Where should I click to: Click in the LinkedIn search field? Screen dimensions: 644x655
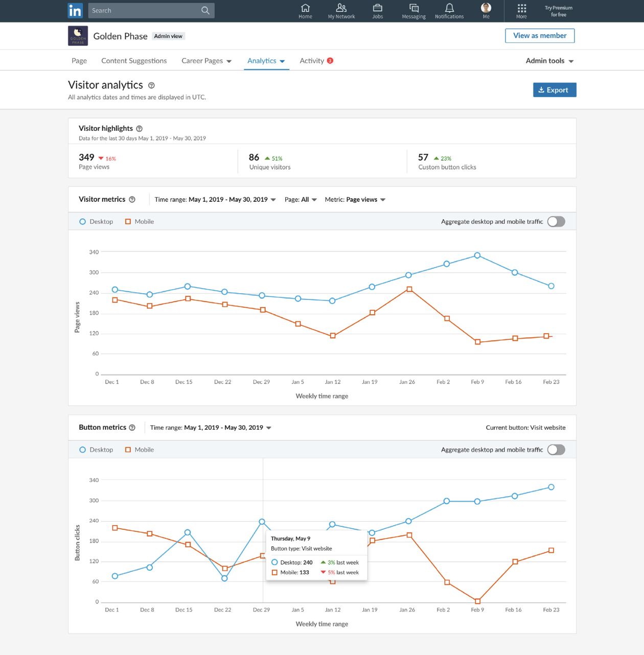pyautogui.click(x=146, y=11)
